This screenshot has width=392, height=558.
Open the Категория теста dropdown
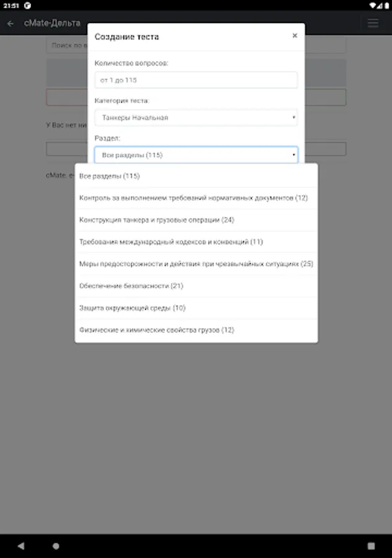(196, 117)
